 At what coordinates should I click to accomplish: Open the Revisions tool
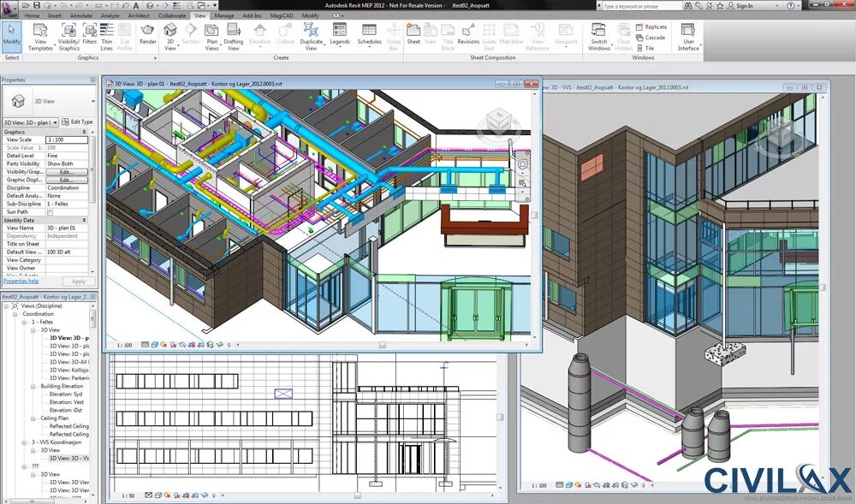(468, 34)
